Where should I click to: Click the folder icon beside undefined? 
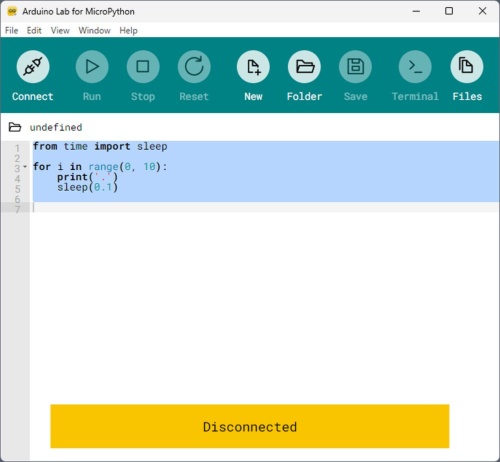(15, 127)
